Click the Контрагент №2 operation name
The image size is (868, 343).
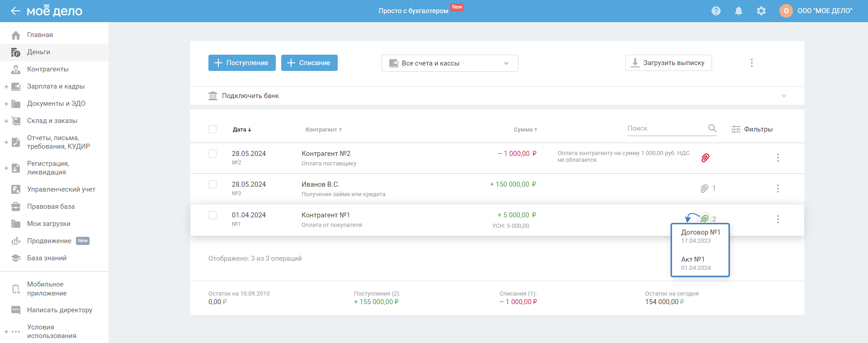click(x=326, y=154)
